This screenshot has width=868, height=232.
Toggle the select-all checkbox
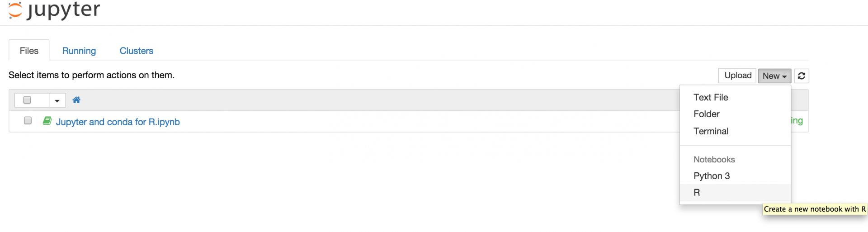[x=27, y=100]
